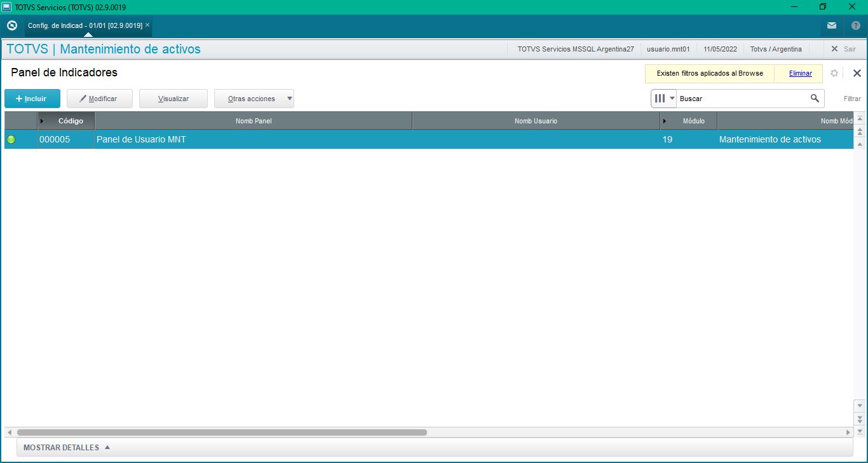Close the Panel de Indicadores browse with X
The height and width of the screenshot is (463, 868).
[857, 73]
